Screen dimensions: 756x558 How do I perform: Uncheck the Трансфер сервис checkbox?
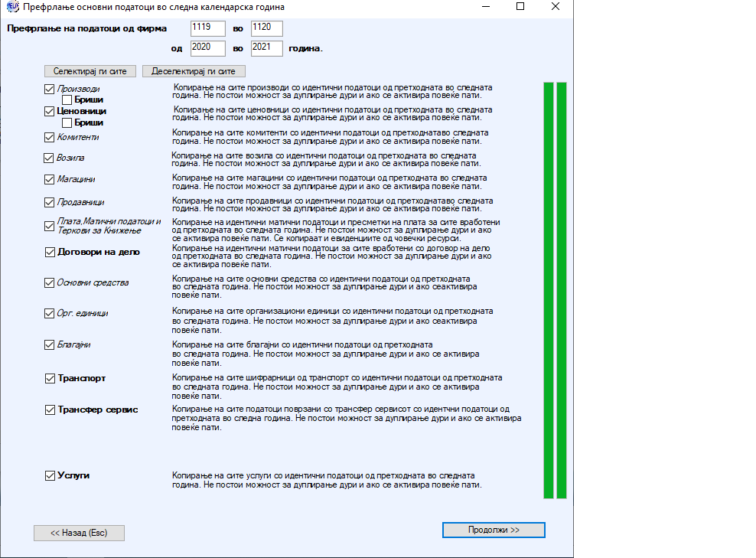click(x=50, y=410)
